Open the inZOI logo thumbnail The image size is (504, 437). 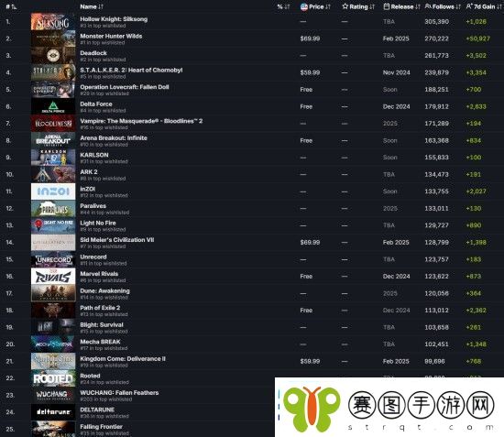pyautogui.click(x=53, y=191)
